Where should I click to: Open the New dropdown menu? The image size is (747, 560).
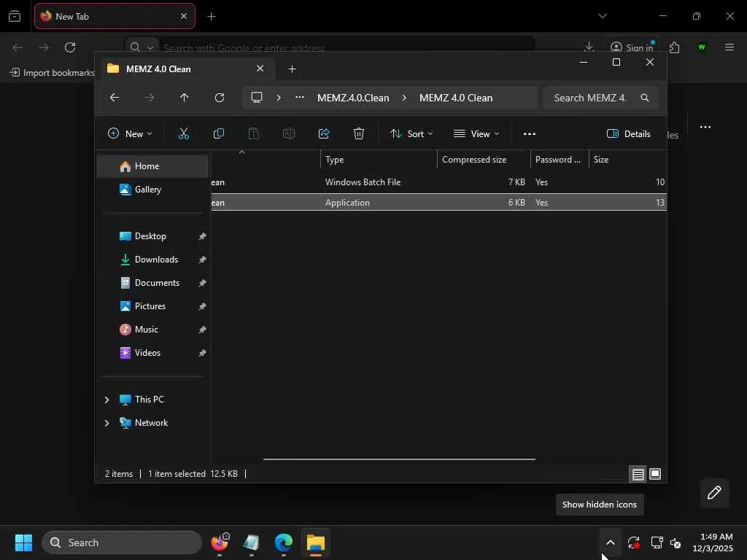131,133
